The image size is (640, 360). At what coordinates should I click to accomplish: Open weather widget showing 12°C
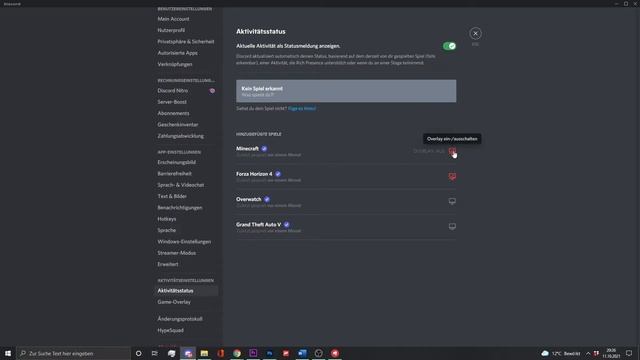coord(561,353)
